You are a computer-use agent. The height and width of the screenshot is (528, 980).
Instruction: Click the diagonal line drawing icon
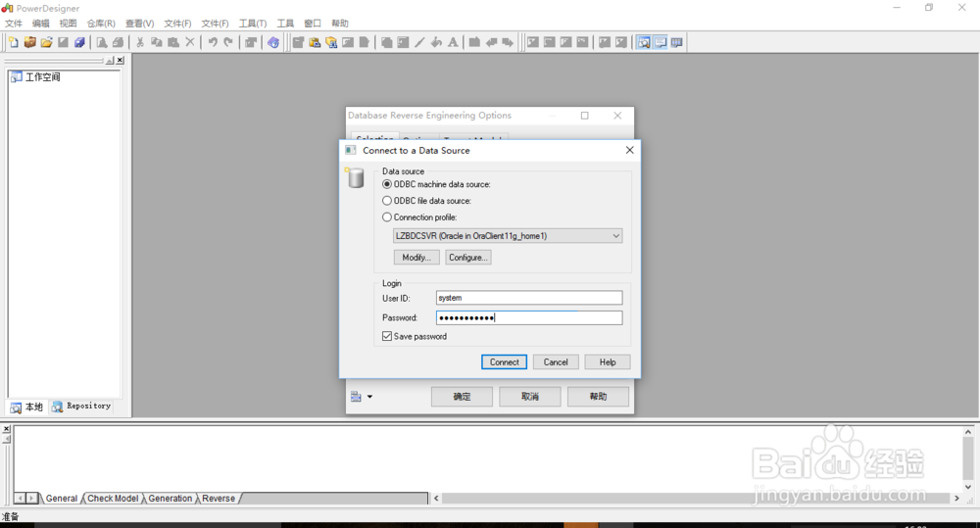point(419,42)
